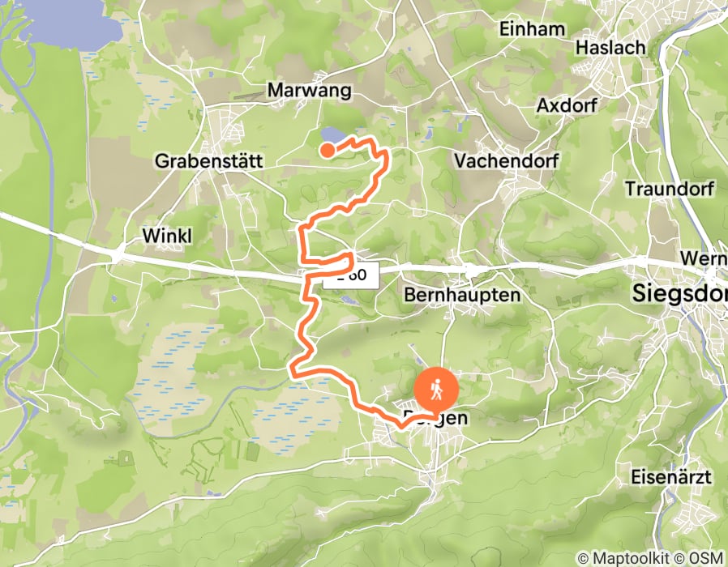Click the small lake near route end
The width and height of the screenshot is (728, 567).
click(333, 135)
